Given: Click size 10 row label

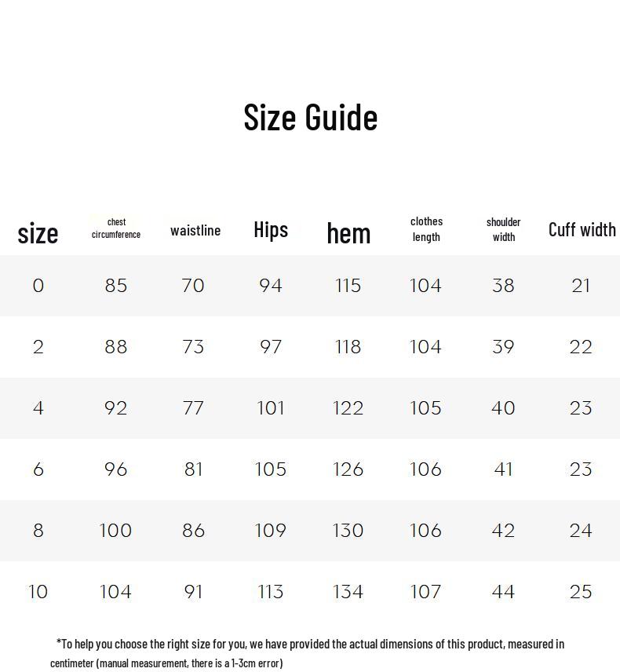Looking at the screenshot, I should 38,592.
